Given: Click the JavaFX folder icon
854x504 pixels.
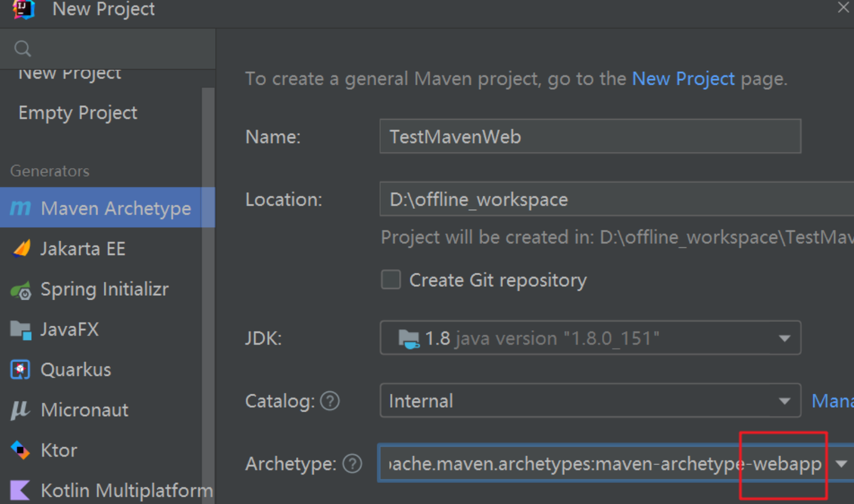Looking at the screenshot, I should point(21,330).
